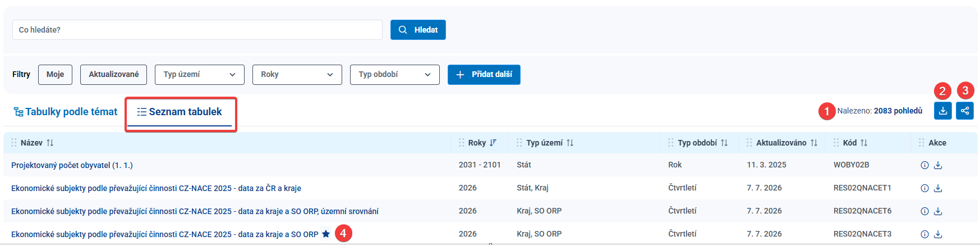This screenshot has width=980, height=245.
Task: Open link ending 'SO ORP, územní srovnání'
Action: pos(195,211)
